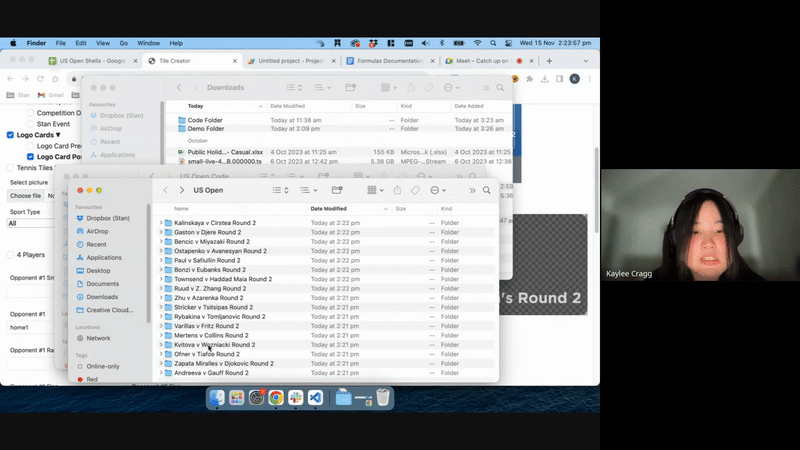Open the Window menu in the menu bar
This screenshot has height=450, width=800.
[148, 43]
